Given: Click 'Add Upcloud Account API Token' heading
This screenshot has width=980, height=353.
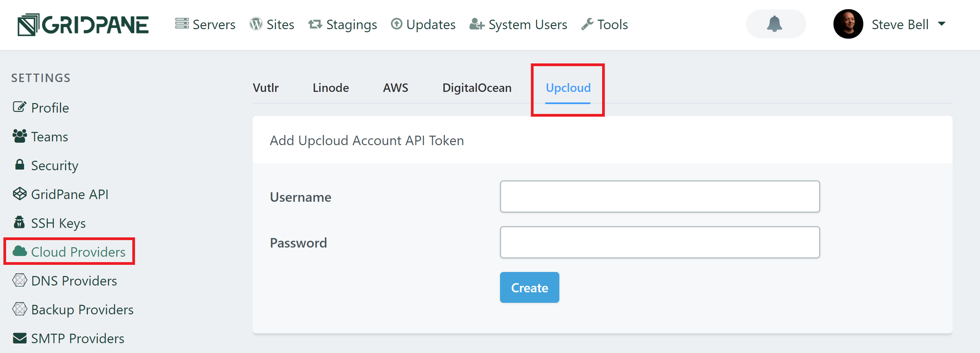Looking at the screenshot, I should 367,141.
